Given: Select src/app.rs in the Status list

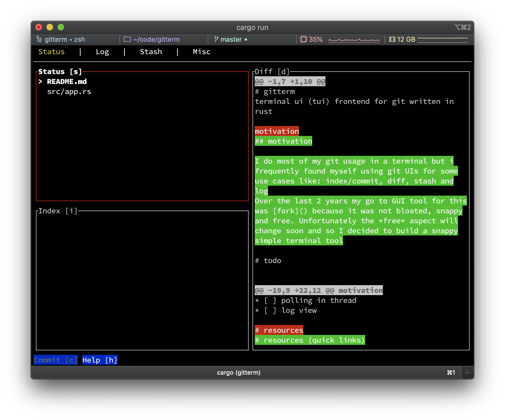Looking at the screenshot, I should [x=69, y=91].
